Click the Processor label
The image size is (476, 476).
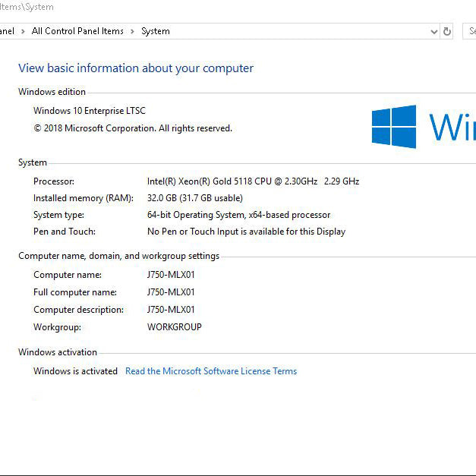54,181
